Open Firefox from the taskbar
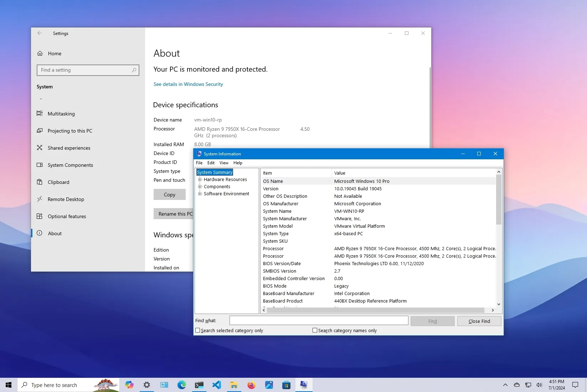Image resolution: width=587 pixels, height=392 pixels. click(x=251, y=385)
